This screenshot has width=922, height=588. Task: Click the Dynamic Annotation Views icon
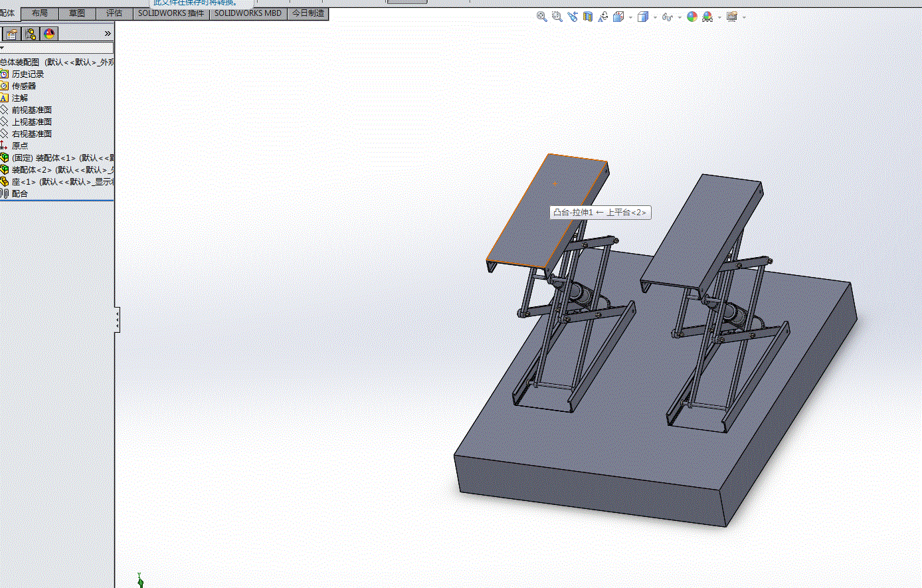tap(603, 17)
